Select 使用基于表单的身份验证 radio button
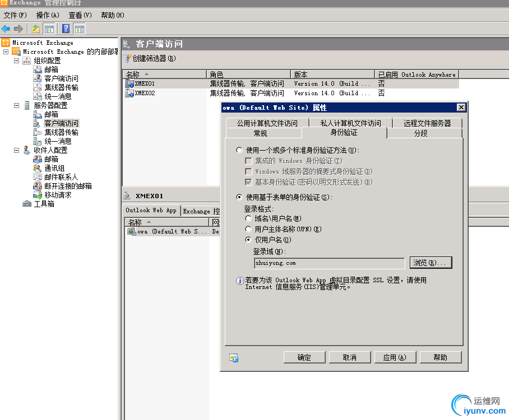 click(239, 197)
